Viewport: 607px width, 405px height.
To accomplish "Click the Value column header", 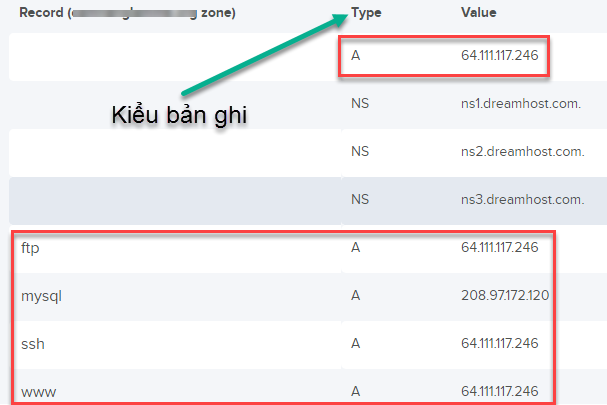I will (x=478, y=14).
